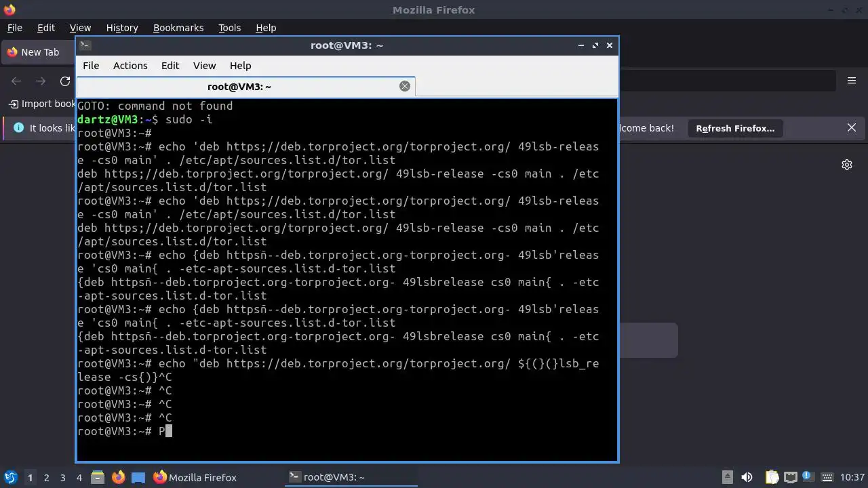The width and height of the screenshot is (868, 488).
Task: Open the Firefox Tools menu
Action: [229, 28]
